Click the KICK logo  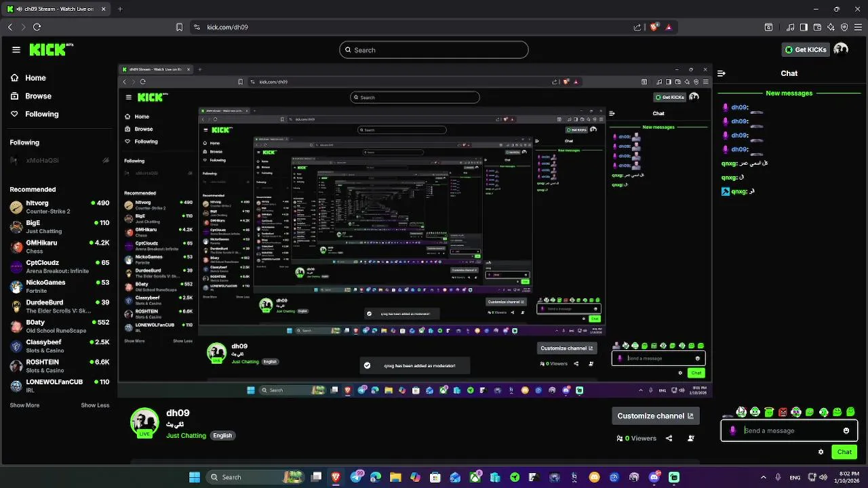pos(51,49)
